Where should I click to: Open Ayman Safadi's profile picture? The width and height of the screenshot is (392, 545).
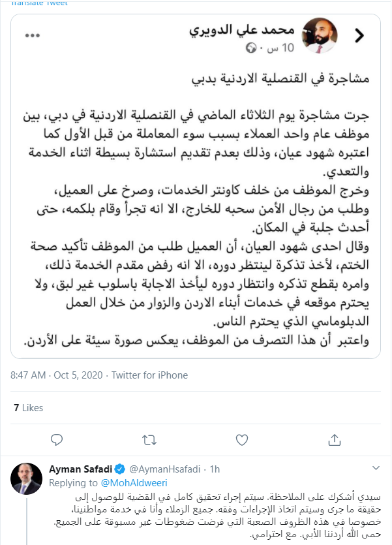point(27,479)
